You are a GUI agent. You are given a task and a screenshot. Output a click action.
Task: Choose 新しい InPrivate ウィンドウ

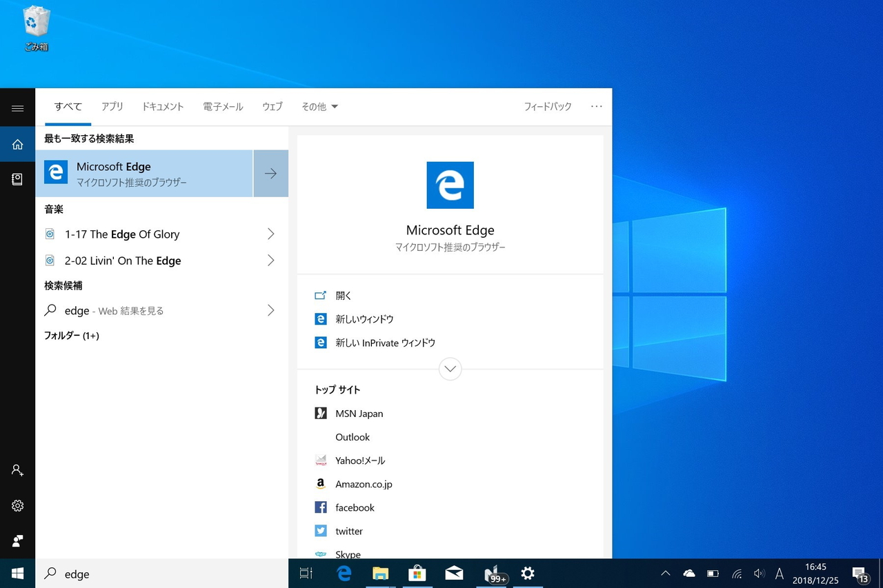coord(385,343)
